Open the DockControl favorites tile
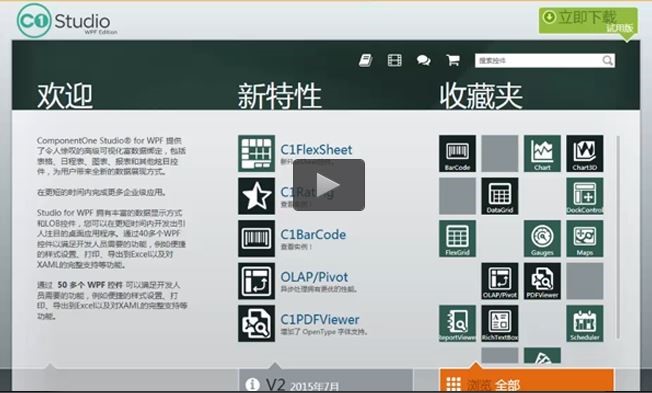Viewport: 652px width, 393px height. (x=585, y=196)
